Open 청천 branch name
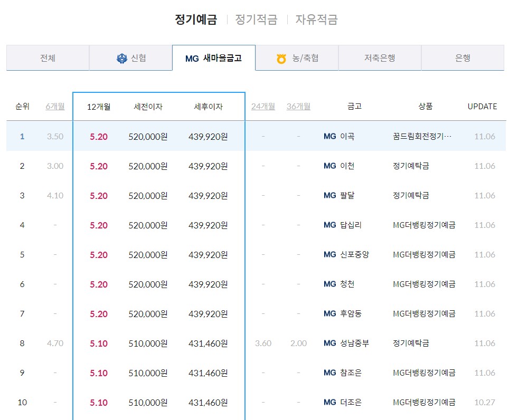The image size is (509, 420). 347,284
